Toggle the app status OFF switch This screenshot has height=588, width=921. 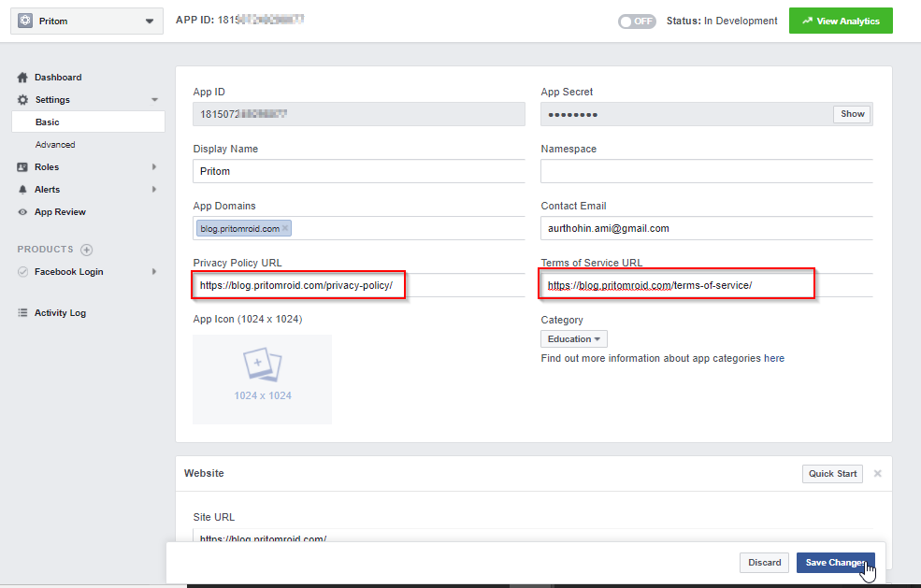(x=637, y=22)
